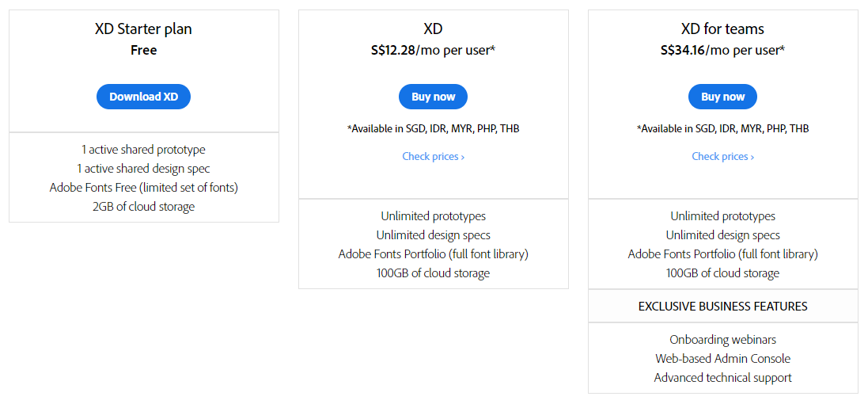
Task: Click the XD Starter plan heading
Action: point(143,29)
